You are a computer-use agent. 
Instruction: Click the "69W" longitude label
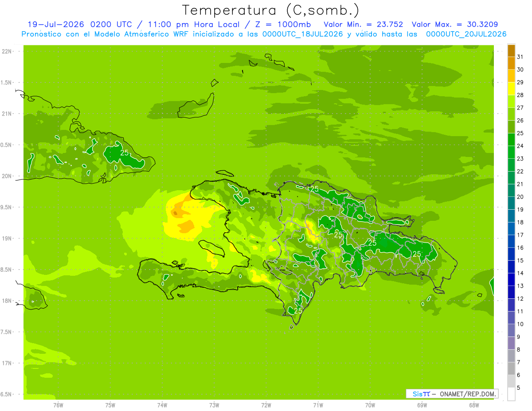[422, 405]
